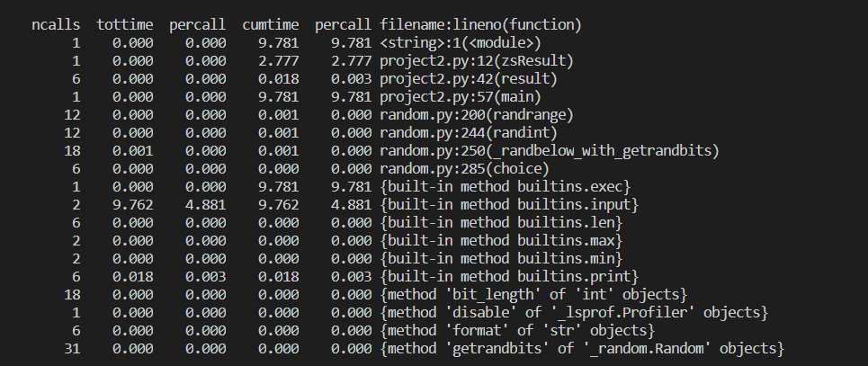Click random.py:200(randrange) entry
This screenshot has width=868, height=366.
click(476, 114)
